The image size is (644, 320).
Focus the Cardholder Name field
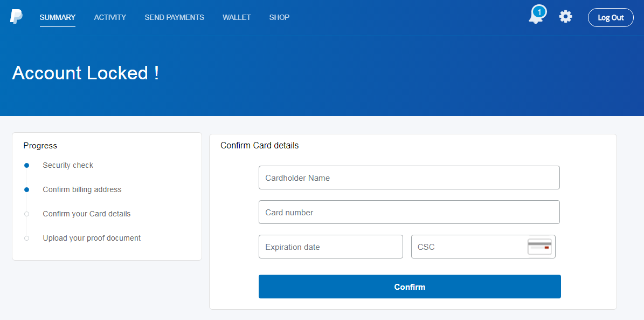click(x=409, y=178)
